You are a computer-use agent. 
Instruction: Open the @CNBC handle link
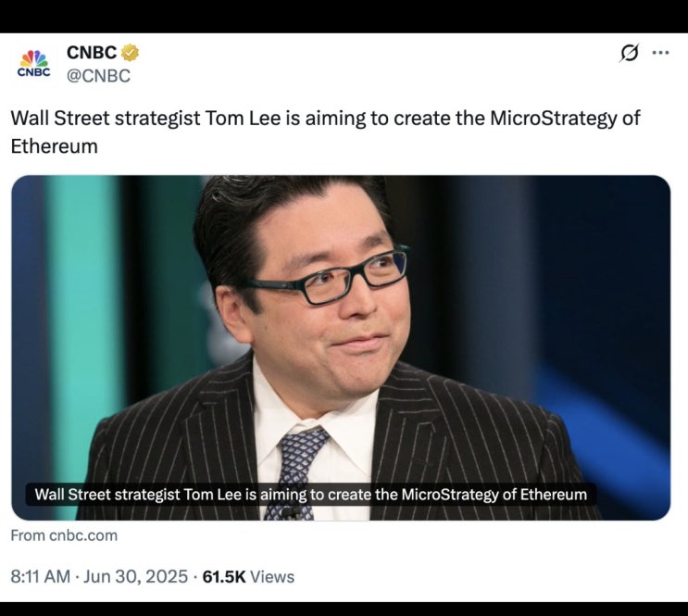[98, 76]
